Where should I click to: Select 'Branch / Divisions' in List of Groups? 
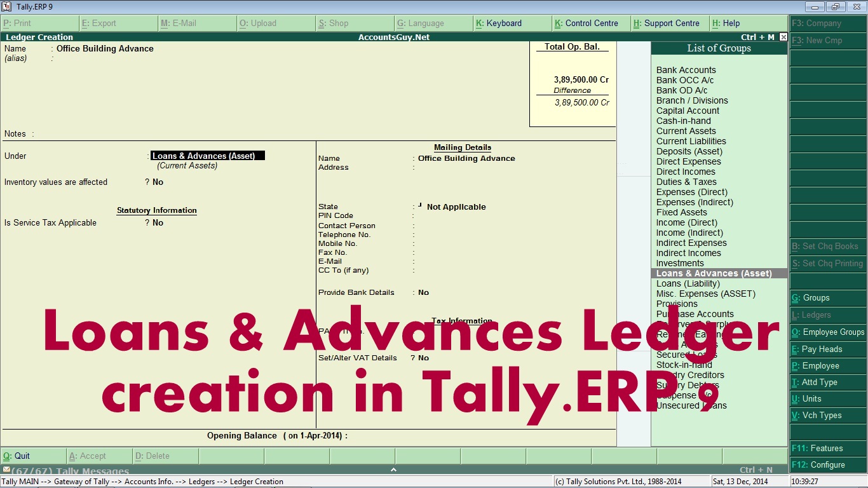[x=692, y=101]
